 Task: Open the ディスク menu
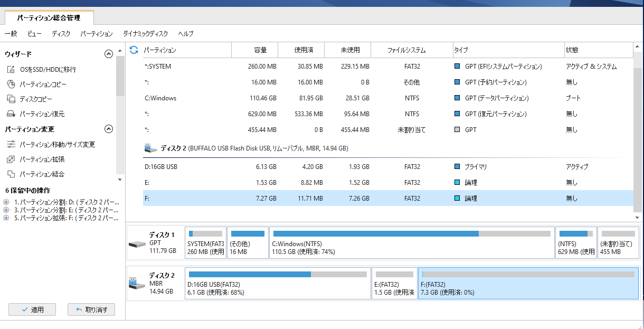point(61,33)
